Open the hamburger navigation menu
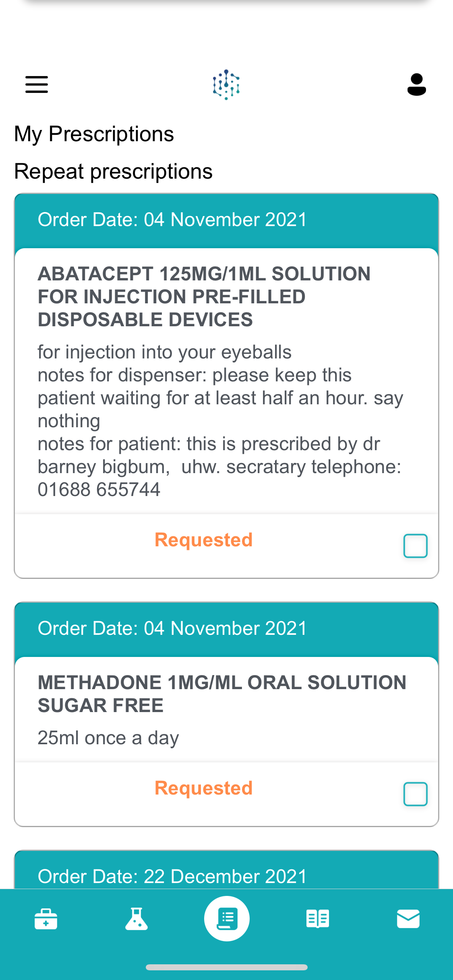 (37, 84)
